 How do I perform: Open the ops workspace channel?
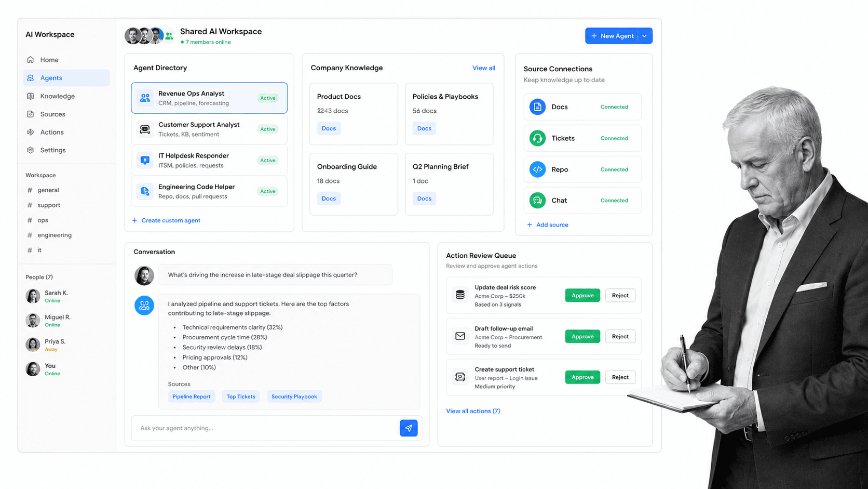pos(37,220)
